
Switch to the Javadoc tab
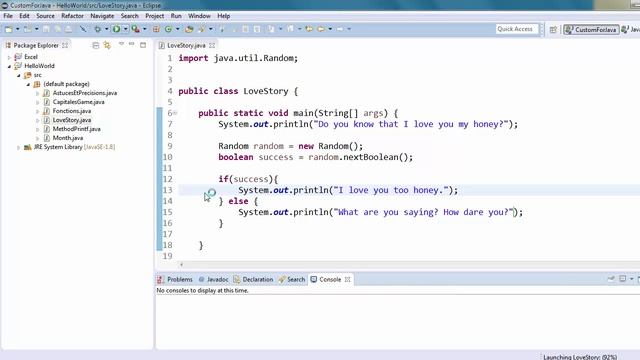213,280
